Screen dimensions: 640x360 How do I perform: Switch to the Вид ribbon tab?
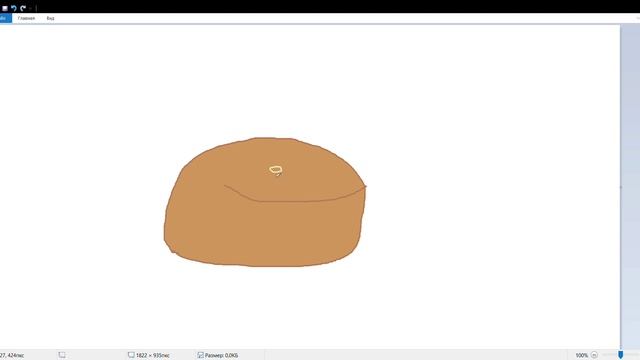tap(50, 18)
